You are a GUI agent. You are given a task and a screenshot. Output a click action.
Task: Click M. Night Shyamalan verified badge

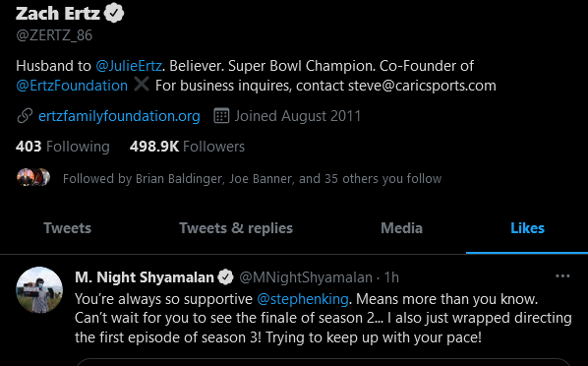(x=226, y=277)
